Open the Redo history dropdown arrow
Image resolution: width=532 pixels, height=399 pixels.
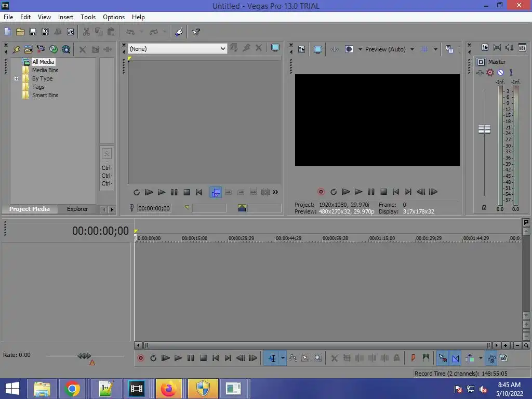tap(165, 32)
